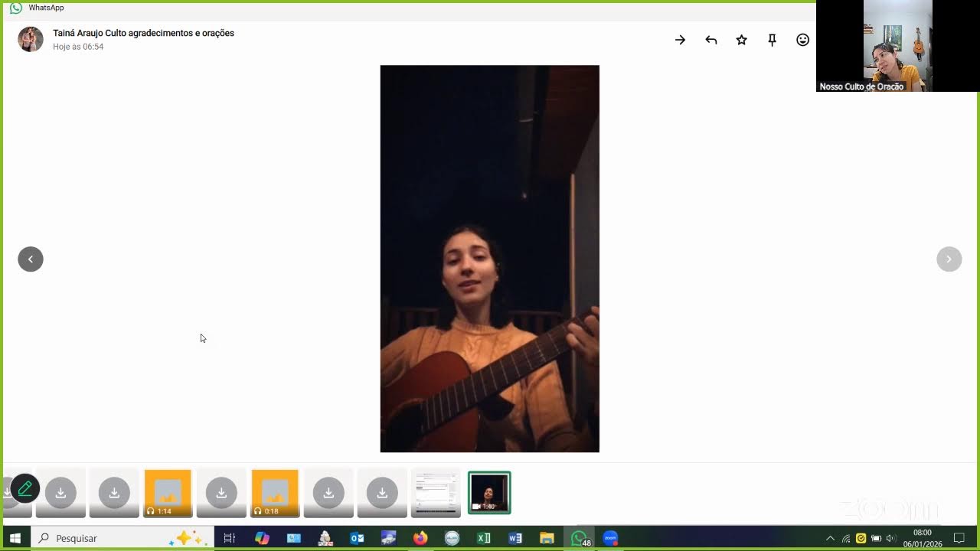Open Task View on the taskbar
The height and width of the screenshot is (551, 980).
(x=229, y=538)
